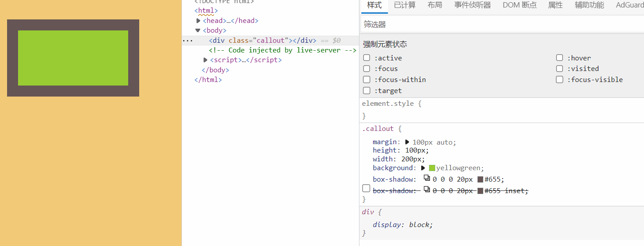Screen dimensions: 644x246
Task: Collapse the body element node
Action: click(198, 30)
